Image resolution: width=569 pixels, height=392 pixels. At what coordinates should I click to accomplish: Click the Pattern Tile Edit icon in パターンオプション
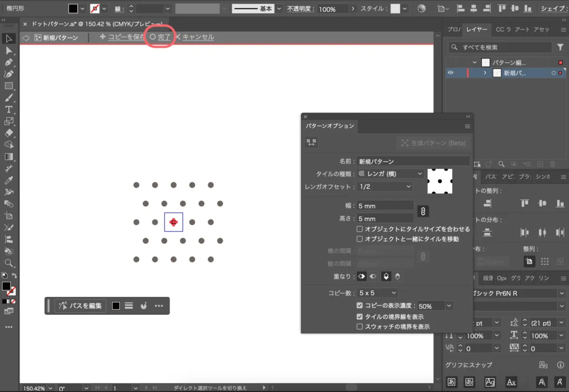[312, 142]
